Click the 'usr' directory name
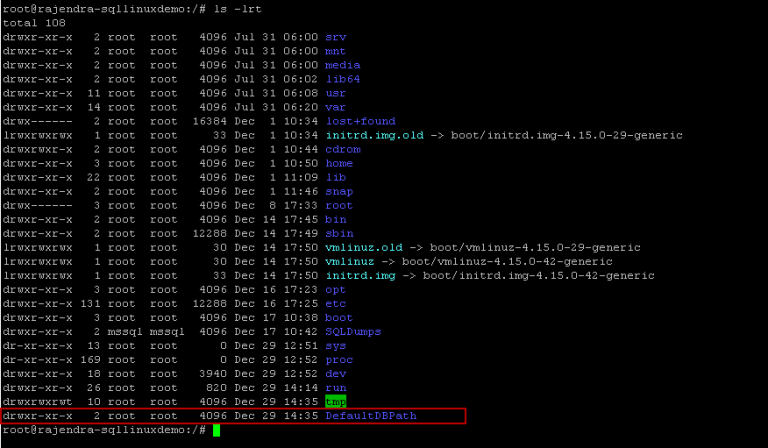768x448 pixels. pos(336,94)
